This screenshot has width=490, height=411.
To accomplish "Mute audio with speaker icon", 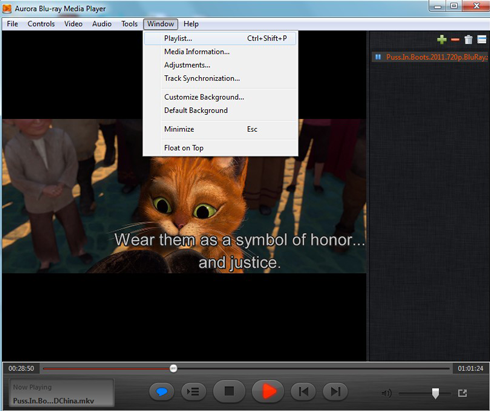I will coord(386,393).
